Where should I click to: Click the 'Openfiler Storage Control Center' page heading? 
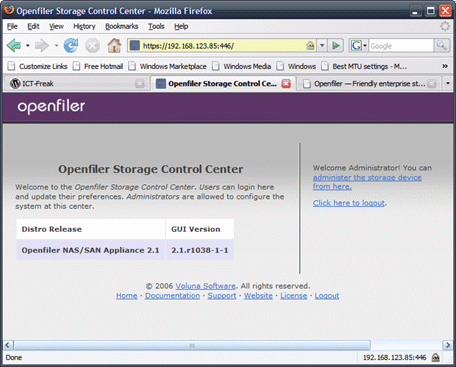coord(151,169)
